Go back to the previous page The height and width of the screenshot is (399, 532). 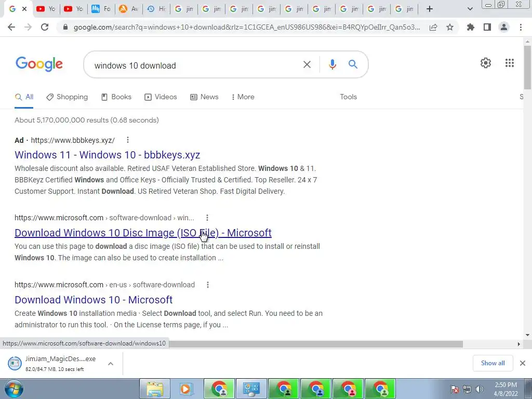coord(11,27)
